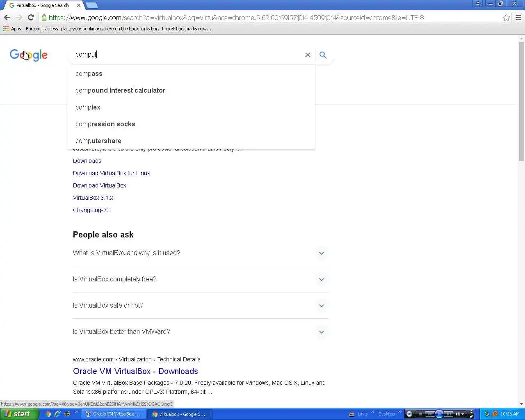Open the on-screen keyboard taskbar icon
The width and height of the screenshot is (525, 420).
point(352,414)
